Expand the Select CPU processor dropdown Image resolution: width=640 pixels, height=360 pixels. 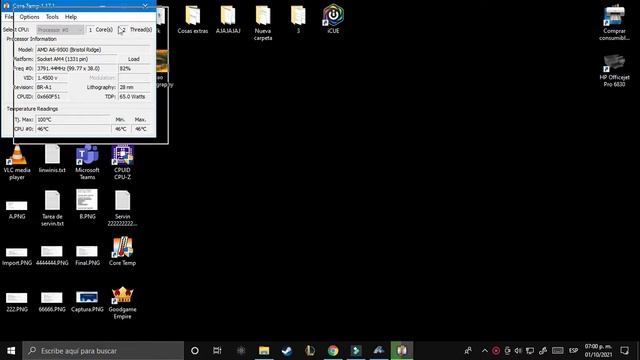60,30
